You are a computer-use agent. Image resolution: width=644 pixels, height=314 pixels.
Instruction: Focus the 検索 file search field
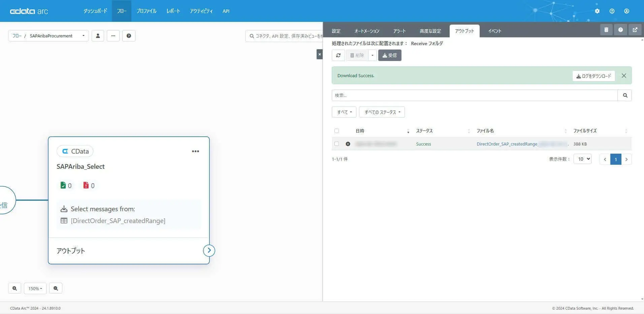(x=475, y=95)
